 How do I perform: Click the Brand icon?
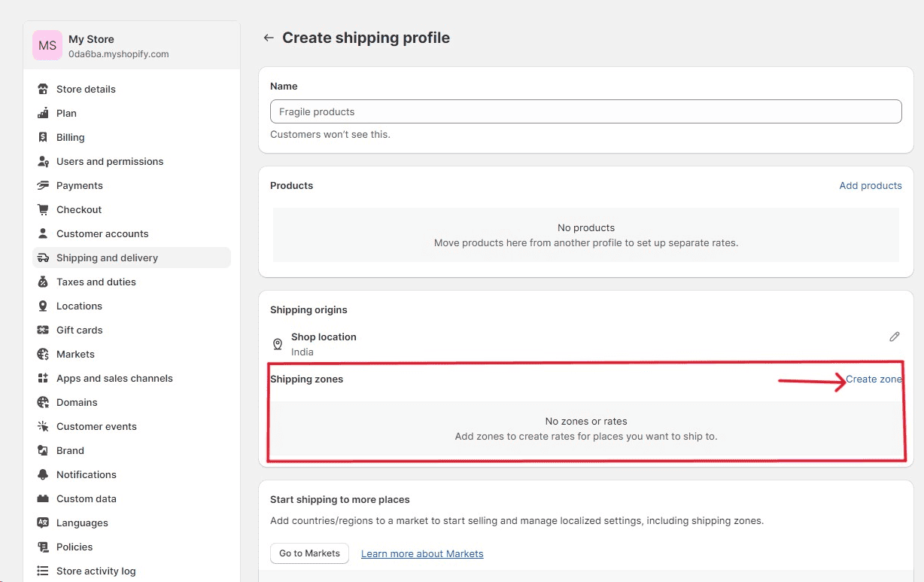tap(43, 450)
